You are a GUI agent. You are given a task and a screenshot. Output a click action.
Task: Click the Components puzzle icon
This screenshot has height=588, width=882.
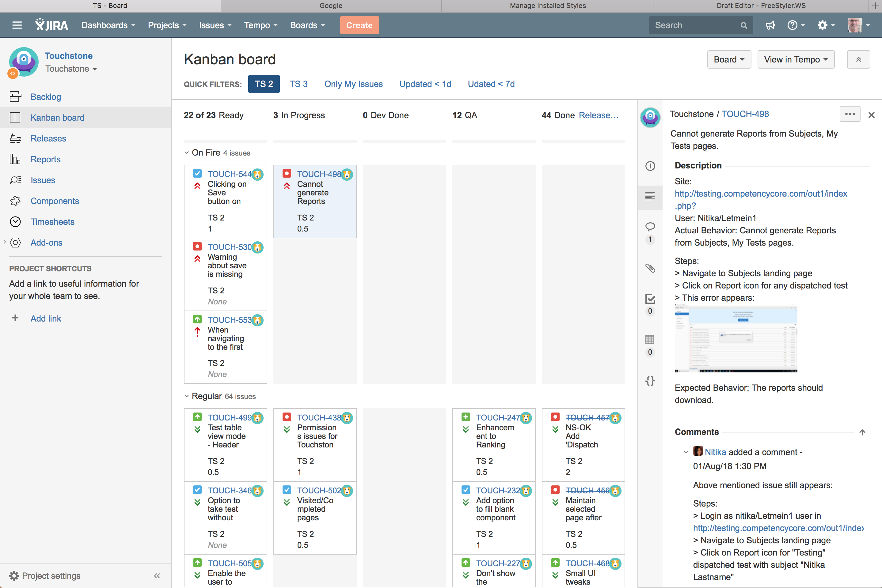pos(15,201)
